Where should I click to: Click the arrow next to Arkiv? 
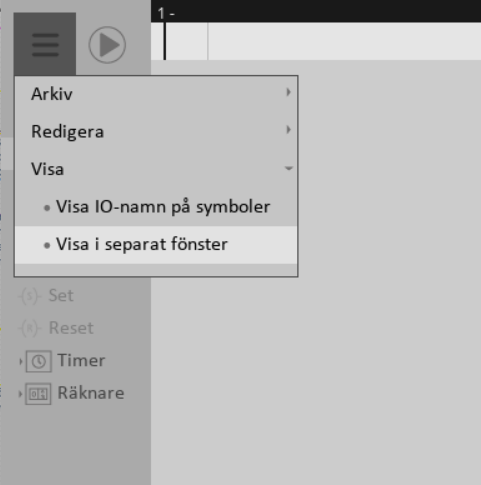click(x=288, y=92)
